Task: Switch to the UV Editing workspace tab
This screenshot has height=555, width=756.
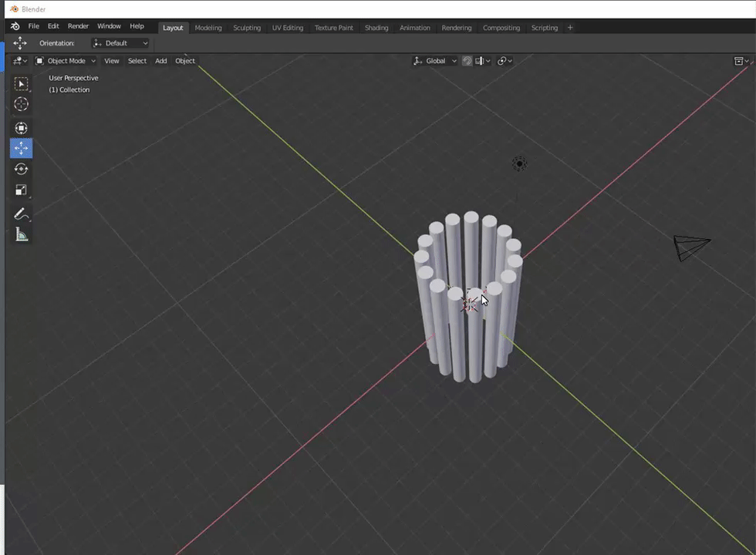Action: [x=288, y=28]
